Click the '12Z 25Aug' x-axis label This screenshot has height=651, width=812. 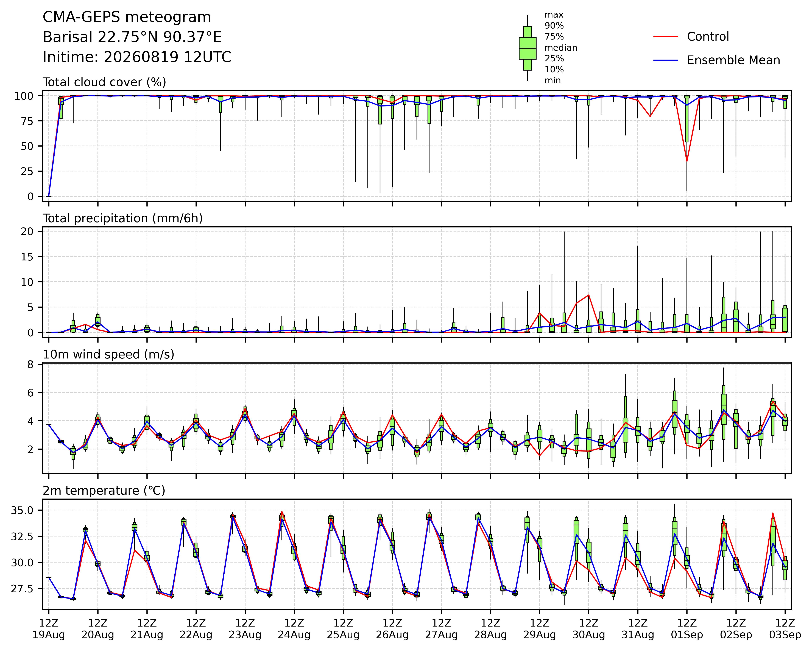tap(343, 629)
